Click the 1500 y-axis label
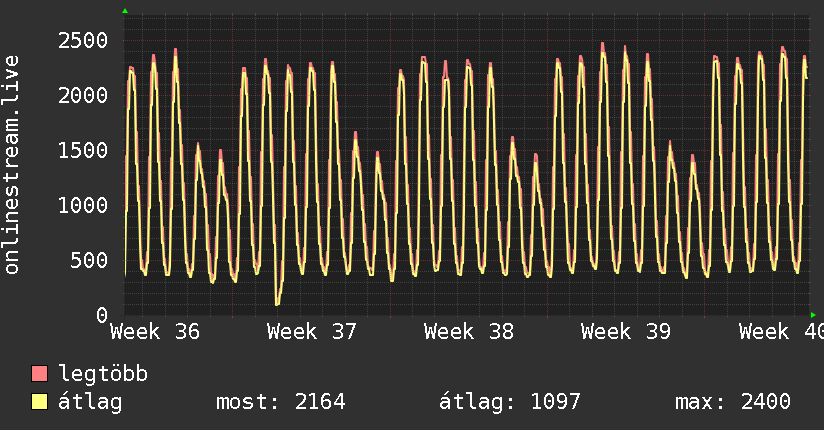The image size is (824, 430). (83, 151)
